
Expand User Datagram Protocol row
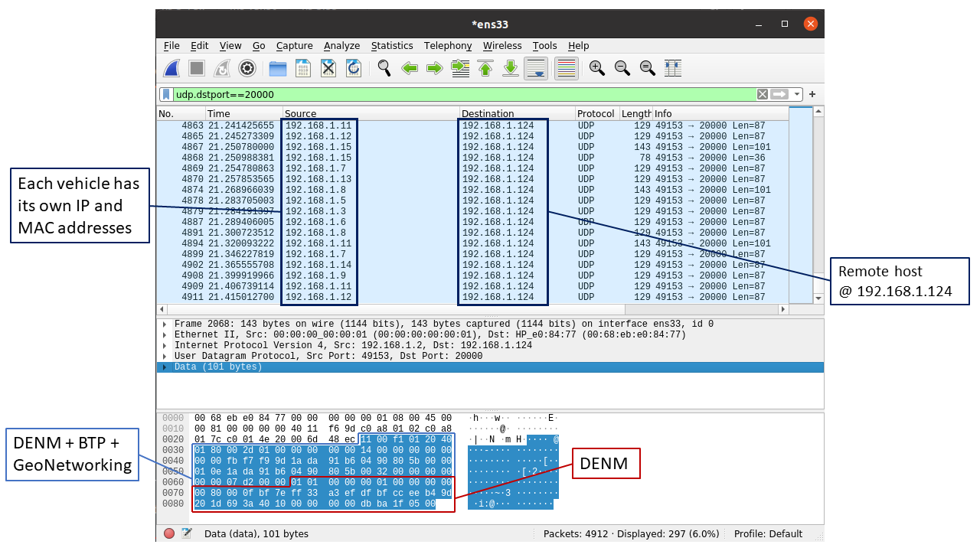pyautogui.click(x=165, y=357)
